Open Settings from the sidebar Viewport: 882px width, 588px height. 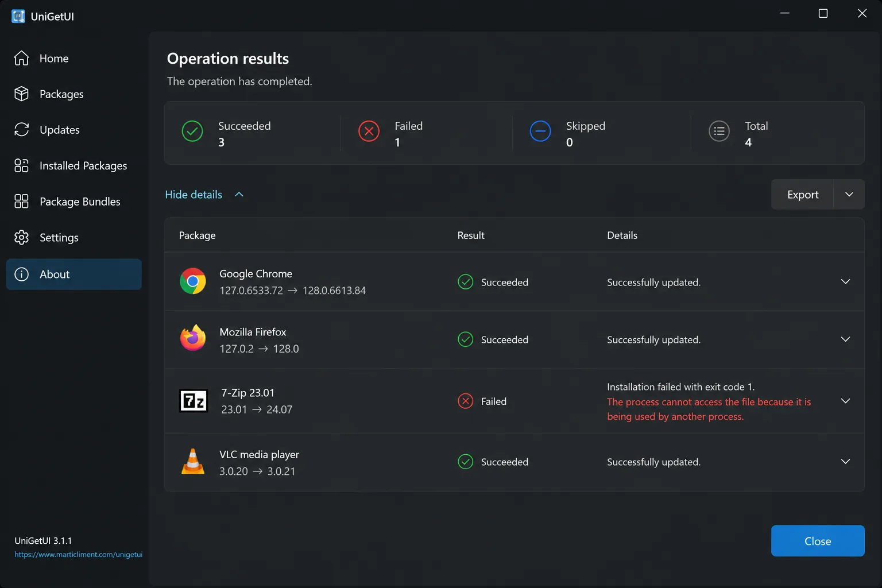coord(73,237)
